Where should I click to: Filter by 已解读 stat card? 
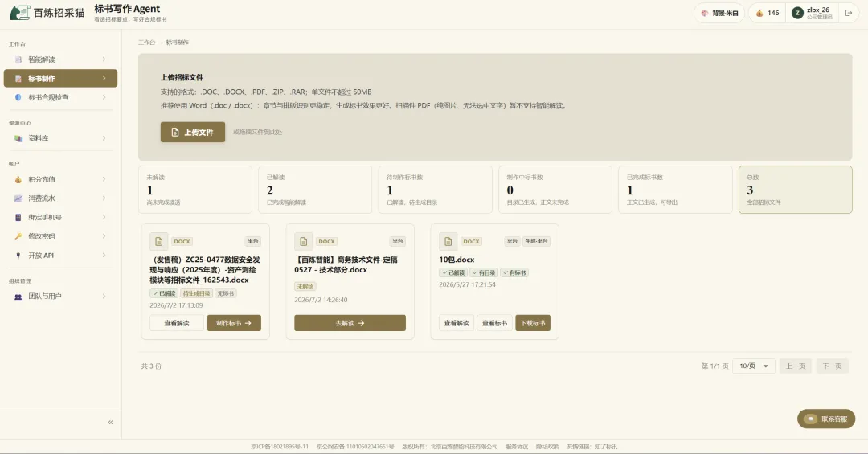(315, 190)
